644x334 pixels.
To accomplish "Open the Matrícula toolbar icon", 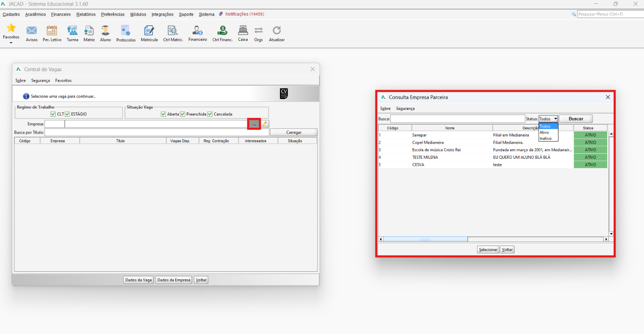I will (149, 31).
